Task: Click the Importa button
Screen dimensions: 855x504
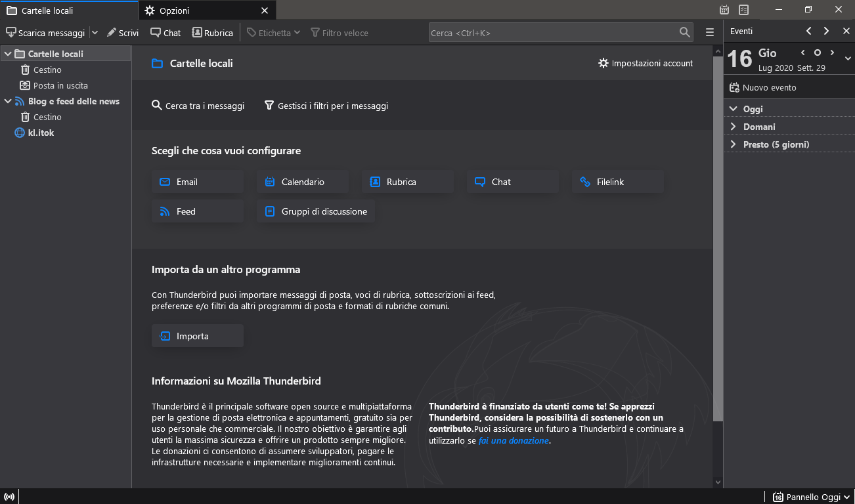Action: (198, 336)
